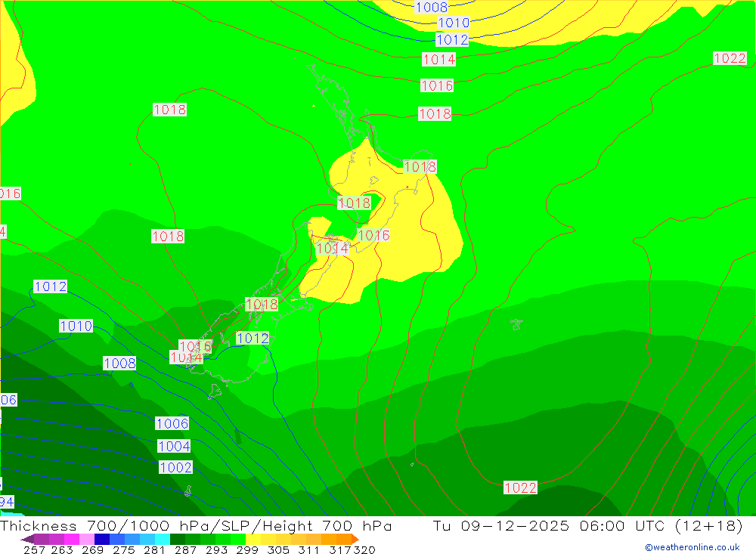Click the red "1016" label north of North Island
This screenshot has width=756, height=554.
click(437, 85)
